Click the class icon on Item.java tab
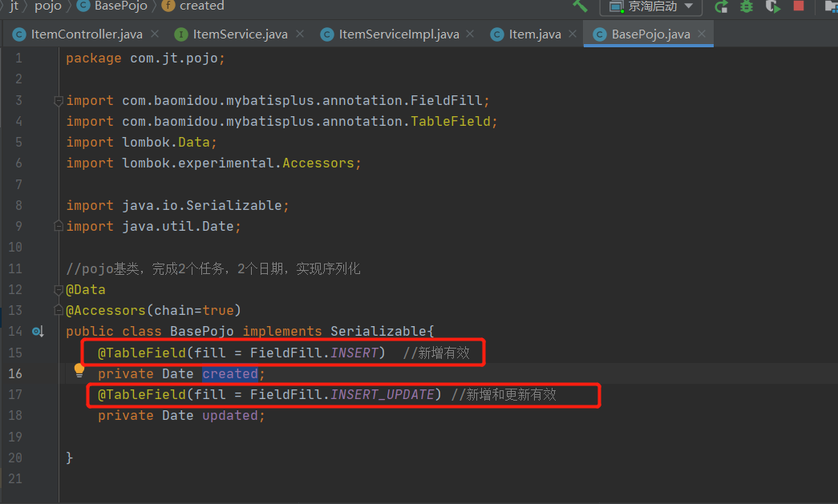Image resolution: width=838 pixels, height=504 pixels. click(x=497, y=34)
